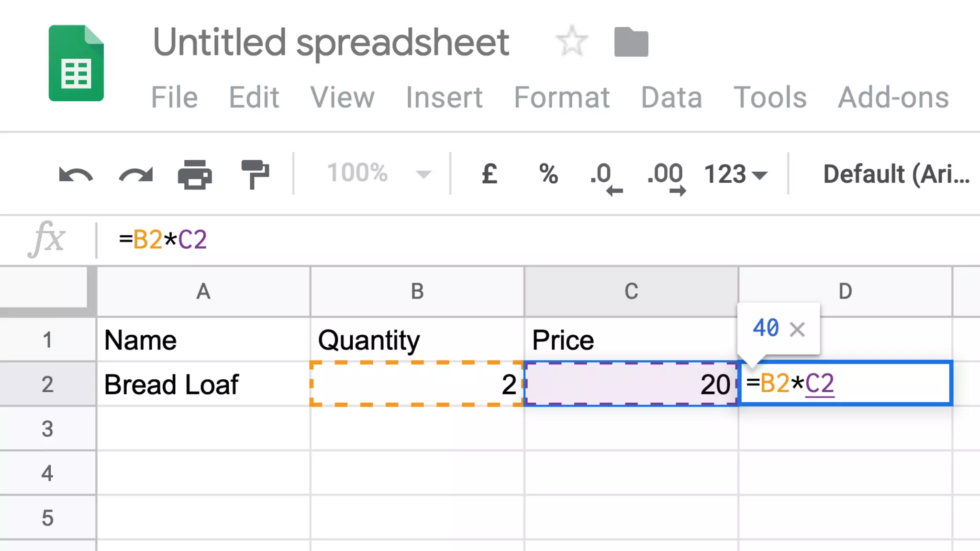Click the formula bar input field
Image resolution: width=980 pixels, height=551 pixels.
(526, 239)
